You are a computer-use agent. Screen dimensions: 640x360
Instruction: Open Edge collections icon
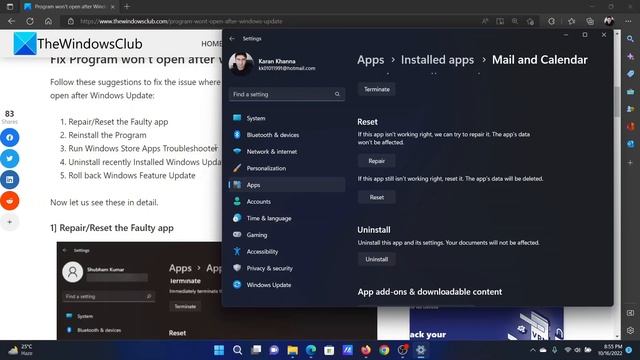[590, 21]
